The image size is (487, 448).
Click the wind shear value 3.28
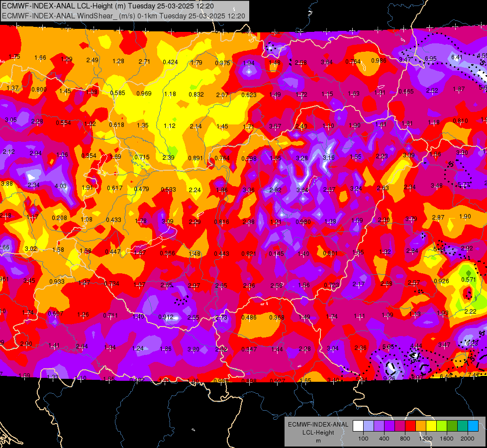point(302,158)
